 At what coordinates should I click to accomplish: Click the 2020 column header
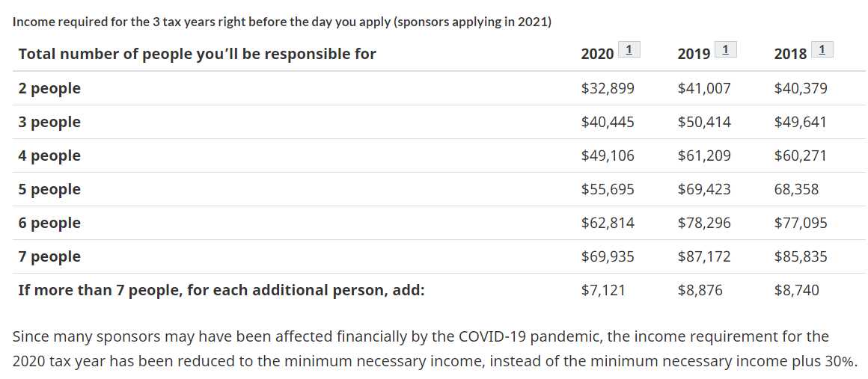(x=597, y=54)
